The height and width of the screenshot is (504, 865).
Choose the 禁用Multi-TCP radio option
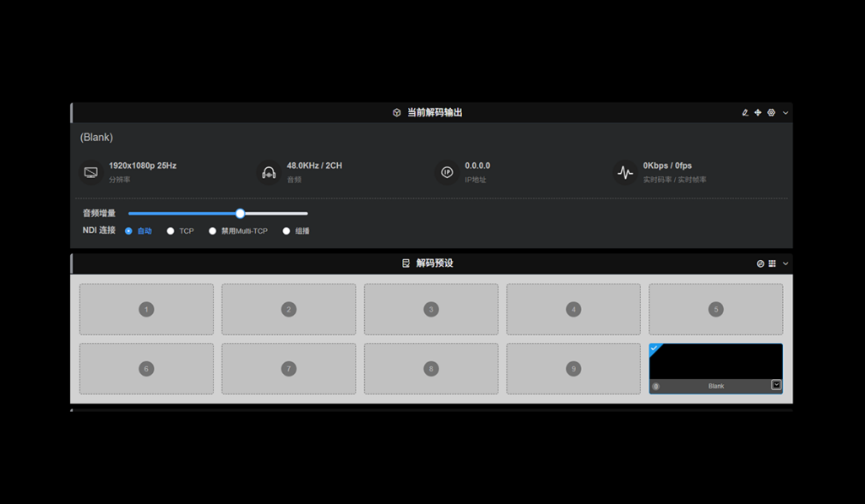(213, 230)
